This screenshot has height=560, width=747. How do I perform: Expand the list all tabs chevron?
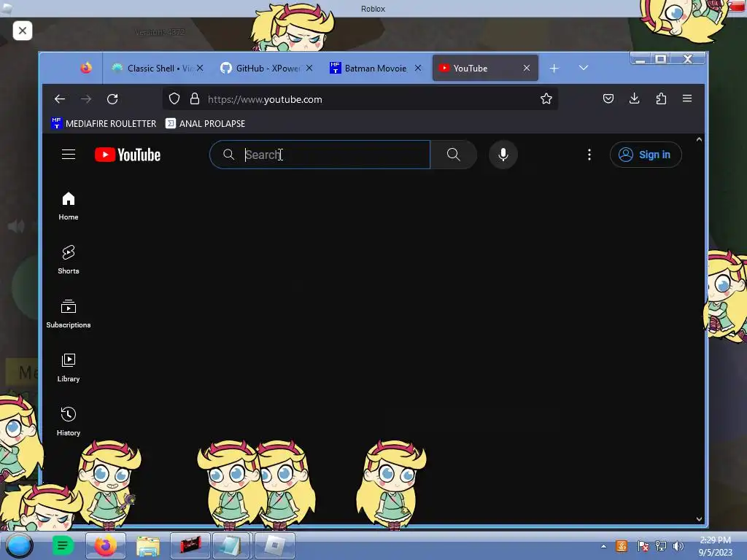pos(584,68)
